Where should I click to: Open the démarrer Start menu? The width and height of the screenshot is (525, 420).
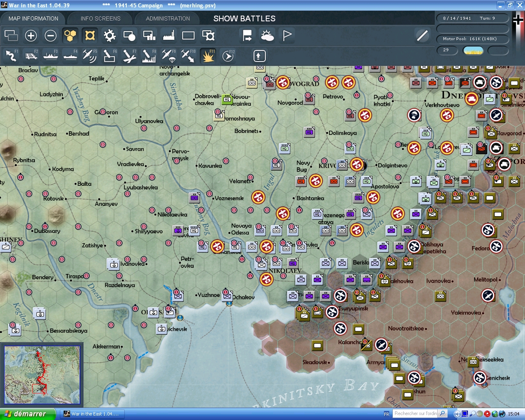pyautogui.click(x=27, y=414)
